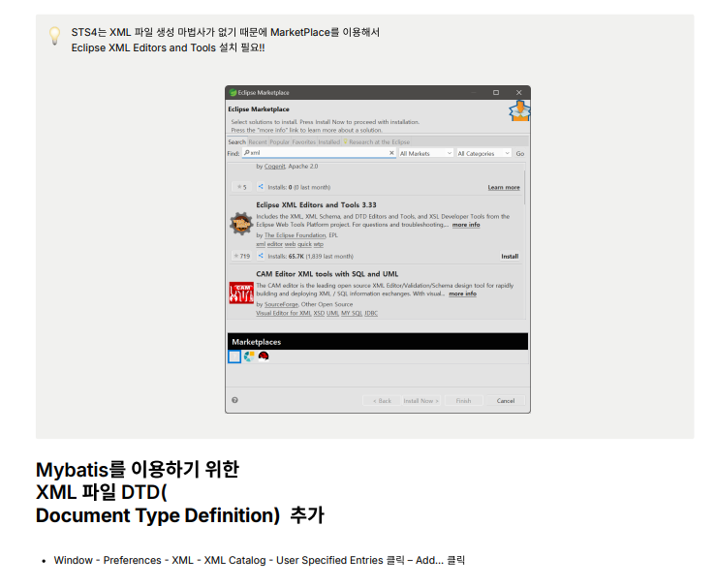Click the Install Now button

point(421,401)
